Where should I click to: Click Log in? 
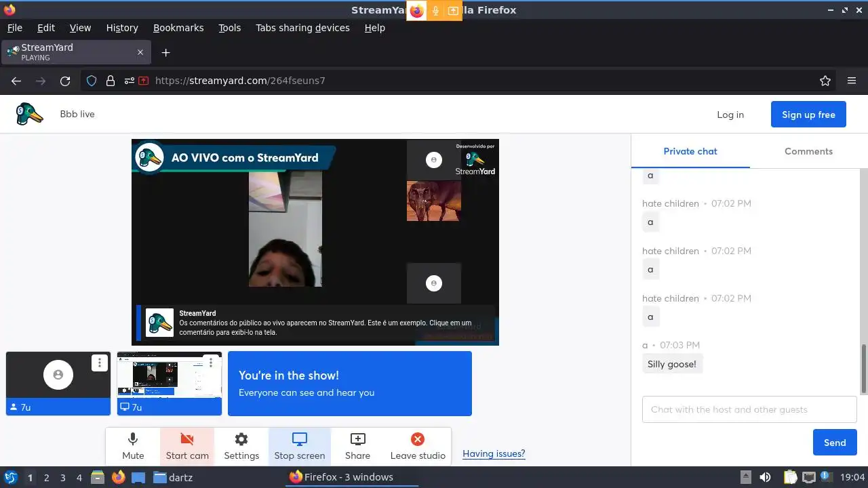[x=730, y=115]
